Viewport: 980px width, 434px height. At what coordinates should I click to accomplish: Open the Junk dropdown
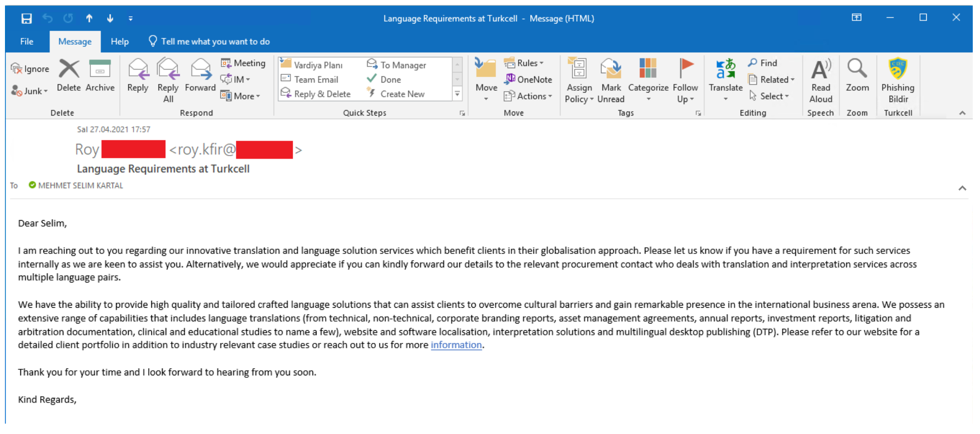pyautogui.click(x=30, y=91)
